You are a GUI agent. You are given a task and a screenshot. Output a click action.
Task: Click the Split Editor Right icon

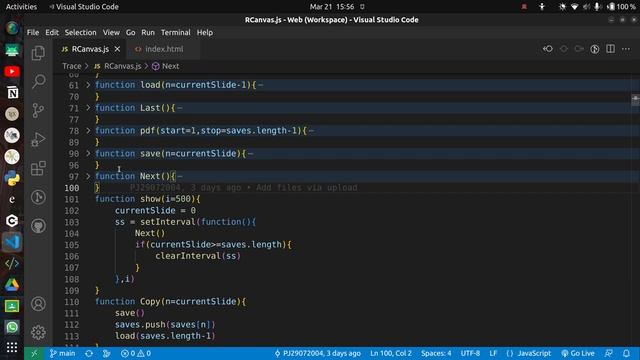[x=610, y=49]
